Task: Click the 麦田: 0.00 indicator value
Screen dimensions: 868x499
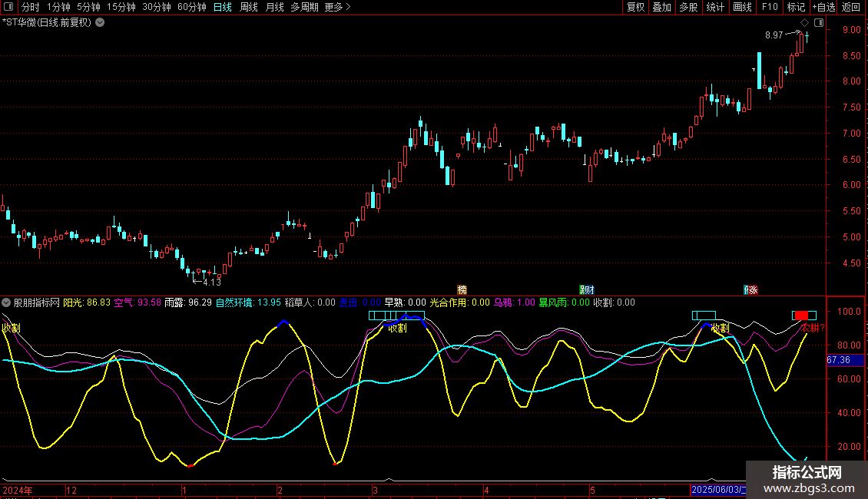Action: click(x=359, y=302)
